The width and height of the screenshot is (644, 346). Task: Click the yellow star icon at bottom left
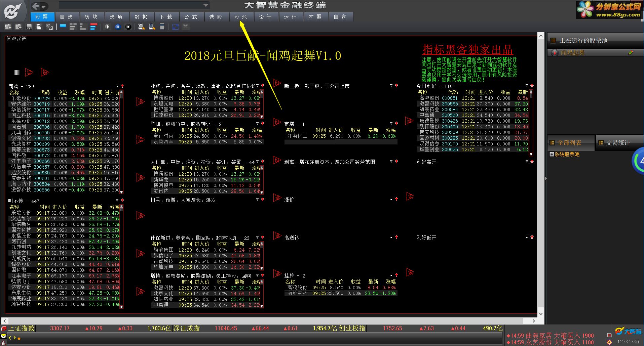point(19,338)
